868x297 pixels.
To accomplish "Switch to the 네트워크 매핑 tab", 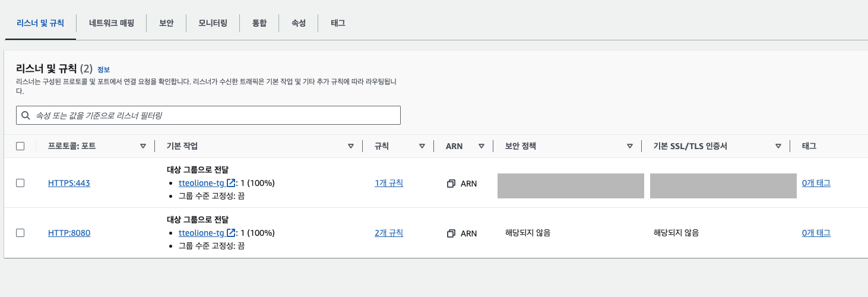I will click(x=111, y=23).
